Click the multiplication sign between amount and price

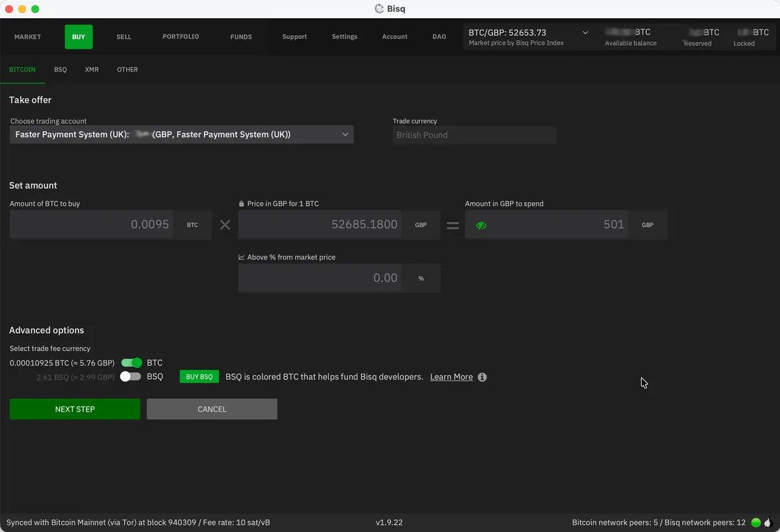point(225,225)
